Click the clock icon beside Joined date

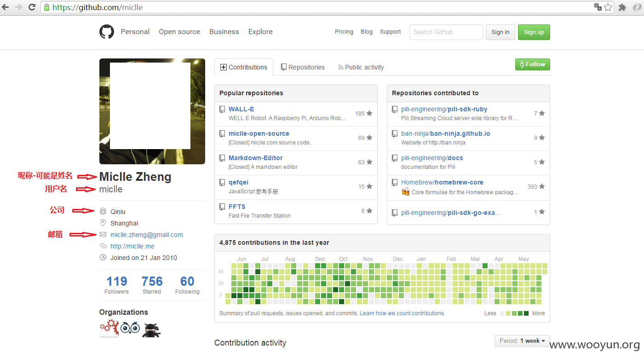(x=103, y=258)
